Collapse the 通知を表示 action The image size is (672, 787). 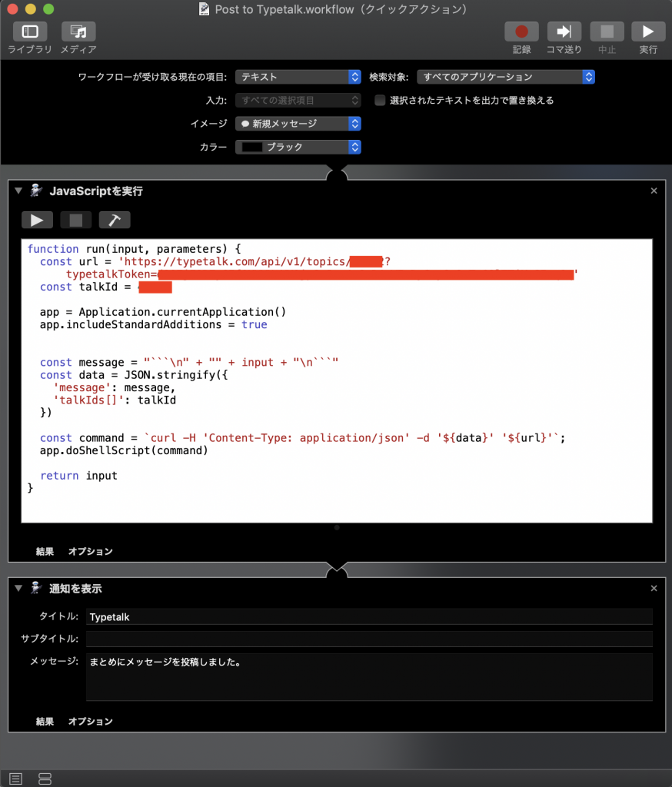click(x=18, y=588)
